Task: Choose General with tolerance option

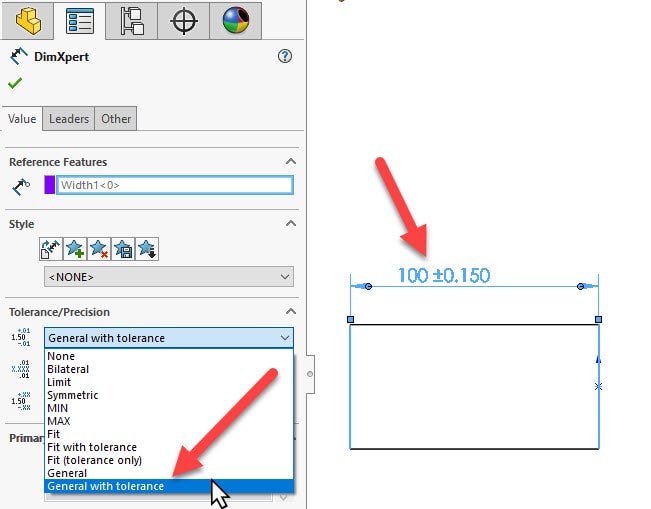Action: coord(169,486)
